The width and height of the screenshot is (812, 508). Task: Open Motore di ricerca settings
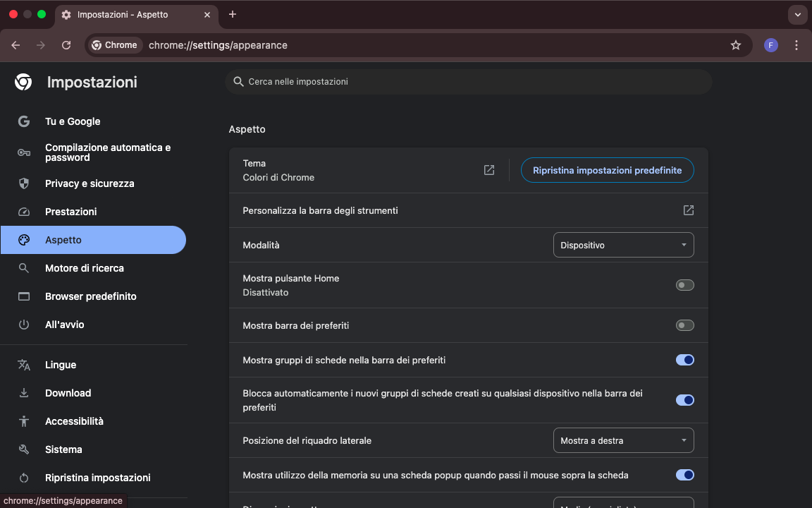pyautogui.click(x=84, y=268)
